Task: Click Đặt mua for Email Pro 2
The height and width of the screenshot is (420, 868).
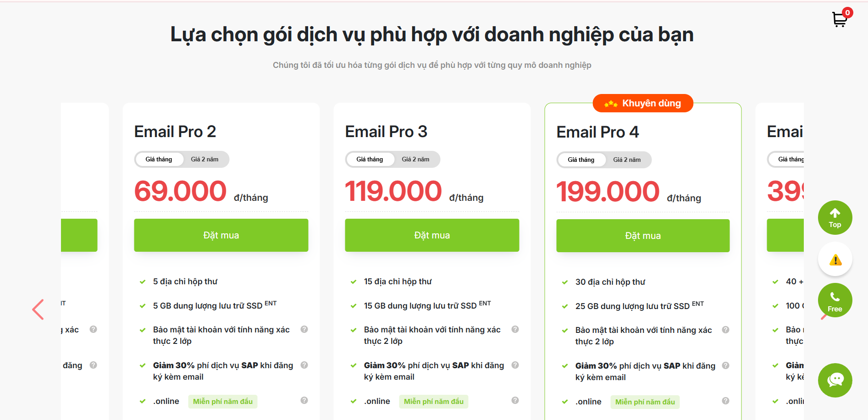Action: [221, 235]
